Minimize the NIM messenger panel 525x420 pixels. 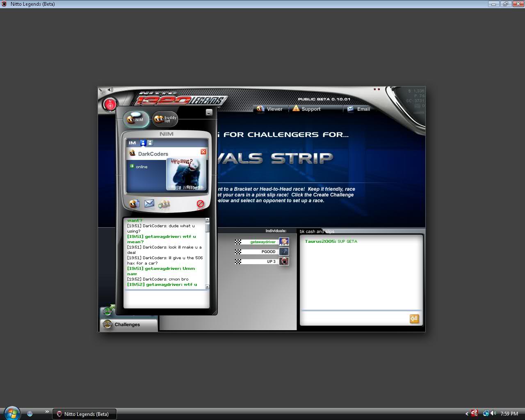[x=209, y=112]
